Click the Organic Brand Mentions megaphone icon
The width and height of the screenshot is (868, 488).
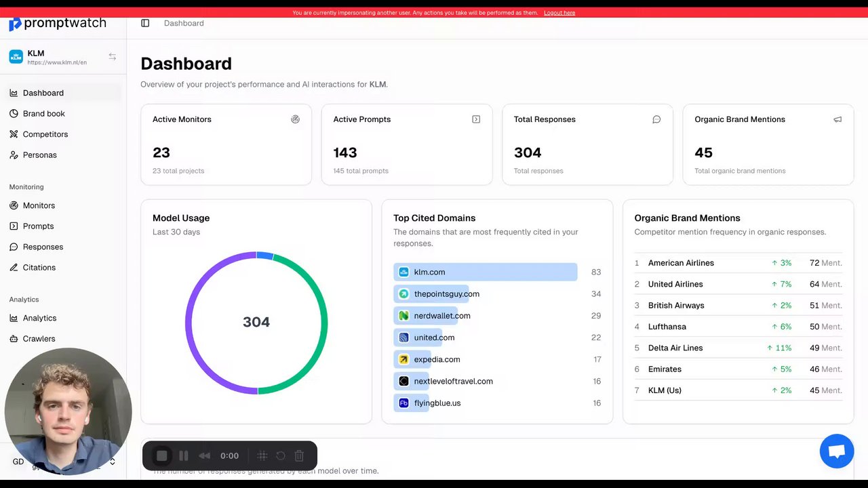coord(837,119)
